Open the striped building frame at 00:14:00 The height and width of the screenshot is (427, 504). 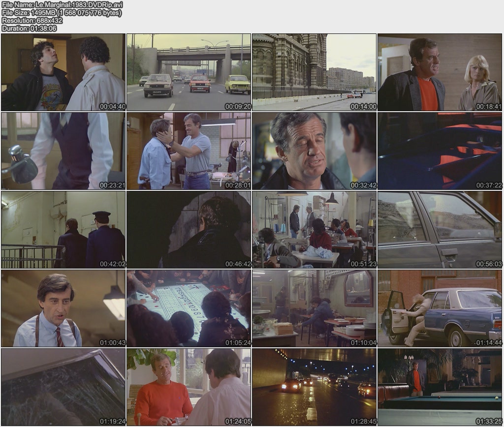315,72
